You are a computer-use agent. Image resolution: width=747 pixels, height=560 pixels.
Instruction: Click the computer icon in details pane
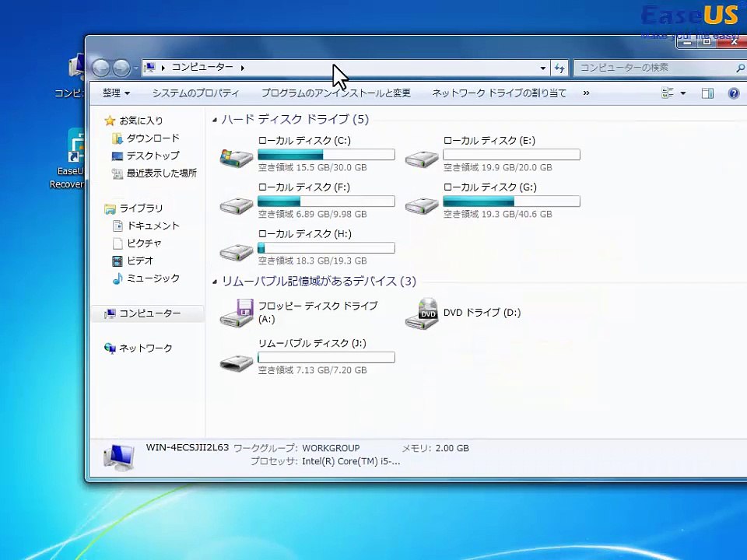[118, 457]
